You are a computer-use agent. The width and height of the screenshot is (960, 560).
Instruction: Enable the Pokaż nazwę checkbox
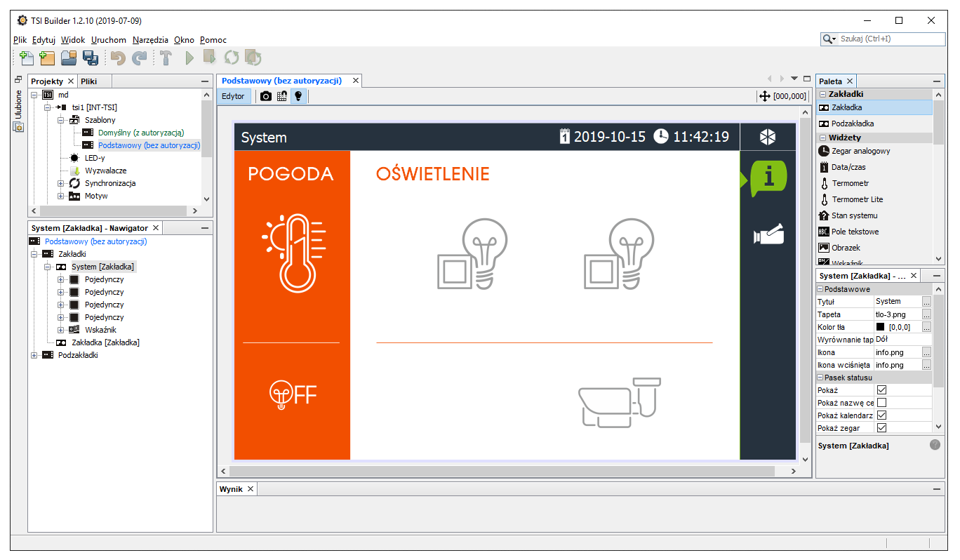pyautogui.click(x=881, y=403)
